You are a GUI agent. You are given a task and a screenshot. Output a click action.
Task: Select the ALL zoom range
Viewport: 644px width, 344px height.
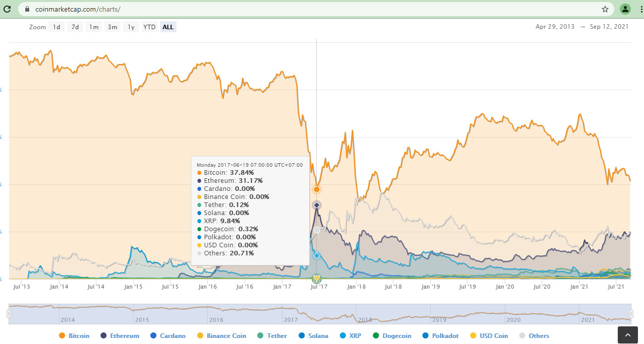click(168, 27)
